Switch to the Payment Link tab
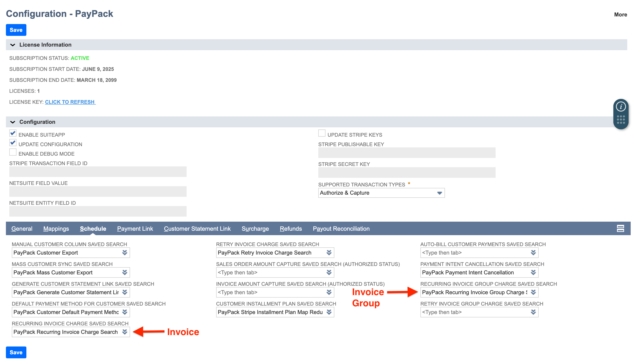The width and height of the screenshot is (637, 364). point(135,228)
